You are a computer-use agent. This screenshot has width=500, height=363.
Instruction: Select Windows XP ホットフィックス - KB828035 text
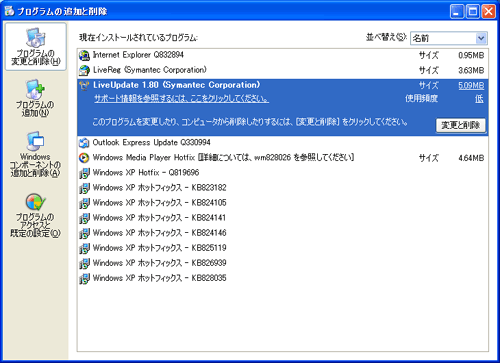(x=159, y=278)
